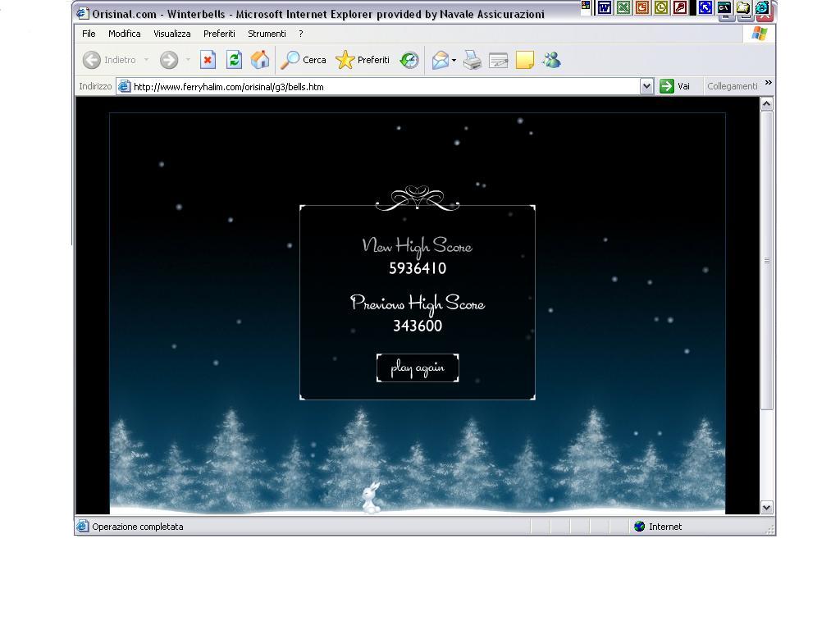Click the 'Previous High Score' heading
The image size is (840, 630).
click(418, 304)
